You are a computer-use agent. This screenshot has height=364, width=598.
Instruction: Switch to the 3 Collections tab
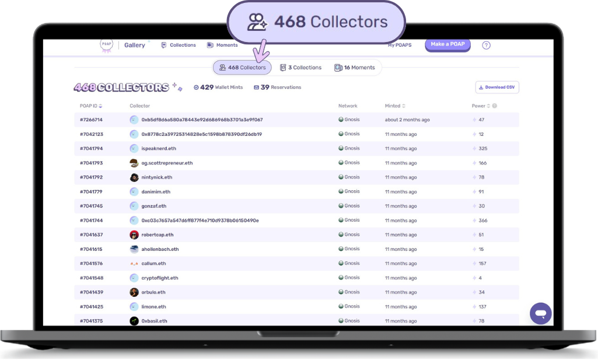(x=300, y=67)
